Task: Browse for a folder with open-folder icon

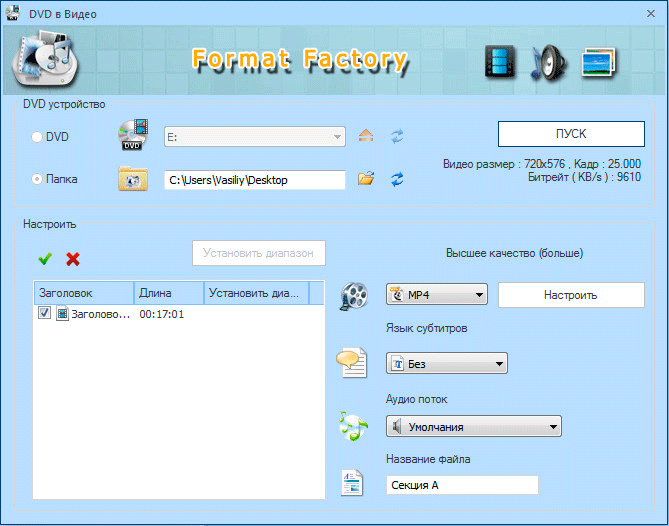Action: [x=366, y=178]
